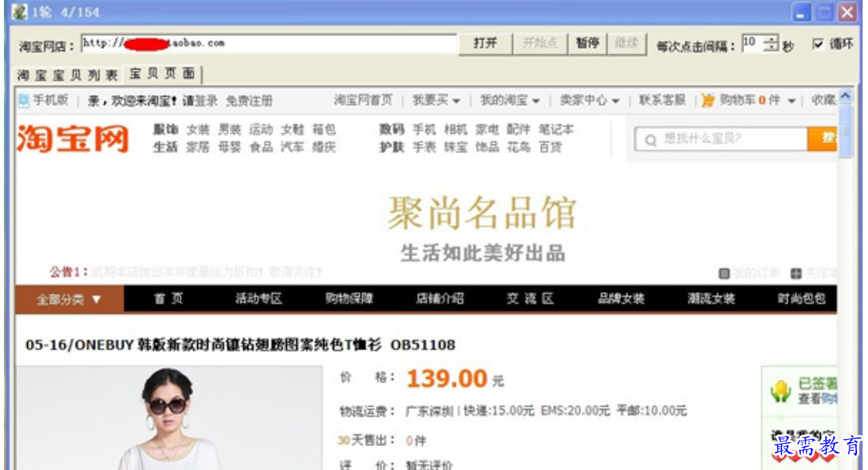This screenshot has height=470, width=868.
Task: Open the 潮流女装 nav item
Action: 711,299
